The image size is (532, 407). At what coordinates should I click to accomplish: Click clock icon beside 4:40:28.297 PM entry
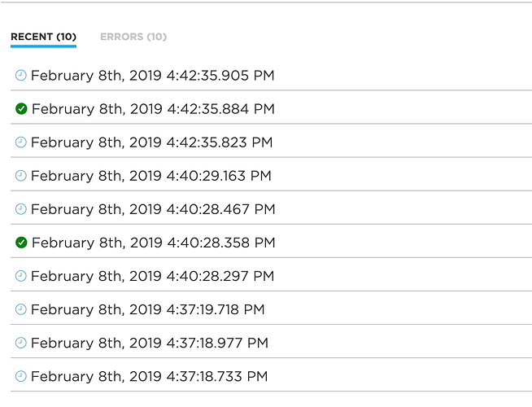21,276
